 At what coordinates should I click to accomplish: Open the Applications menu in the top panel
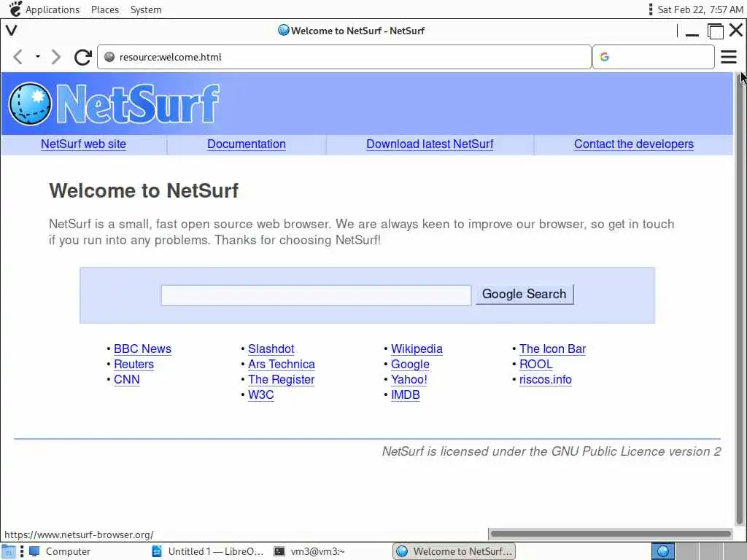(53, 9)
